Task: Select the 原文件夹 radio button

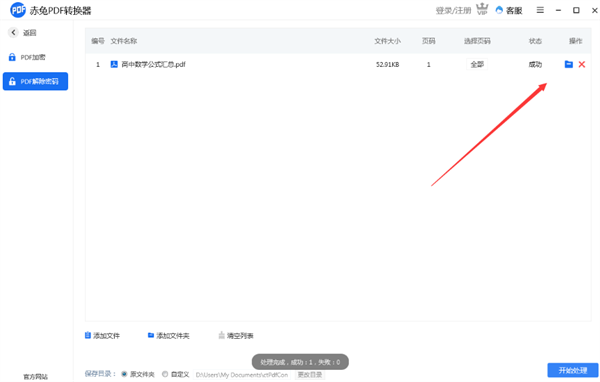Action: [124, 374]
